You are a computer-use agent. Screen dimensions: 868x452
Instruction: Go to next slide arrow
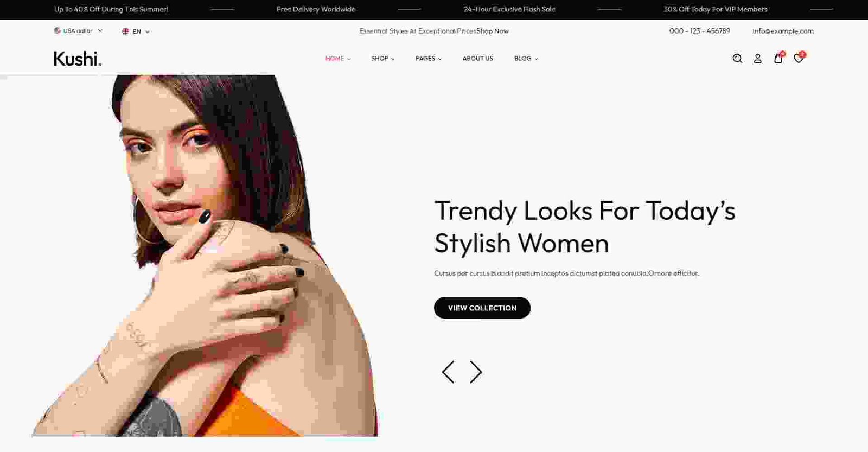point(476,372)
